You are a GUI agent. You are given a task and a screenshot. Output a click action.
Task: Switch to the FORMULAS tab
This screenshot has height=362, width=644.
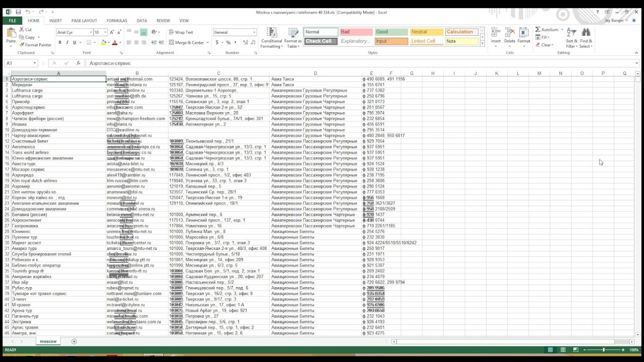pyautogui.click(x=117, y=21)
